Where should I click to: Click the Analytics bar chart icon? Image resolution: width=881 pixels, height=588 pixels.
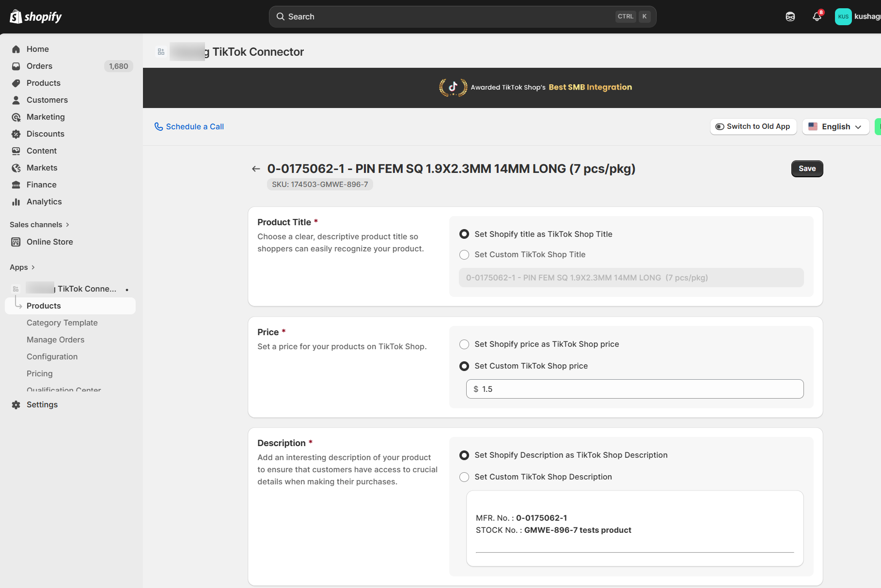tap(16, 201)
